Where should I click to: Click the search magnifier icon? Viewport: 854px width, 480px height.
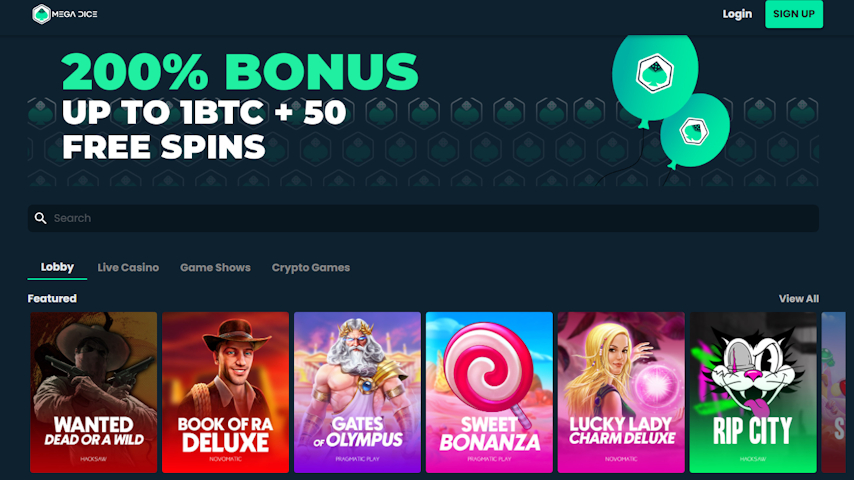(x=40, y=218)
